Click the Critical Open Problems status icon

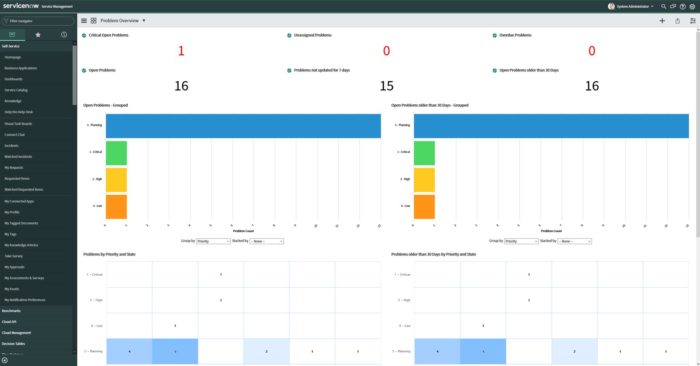coord(84,35)
